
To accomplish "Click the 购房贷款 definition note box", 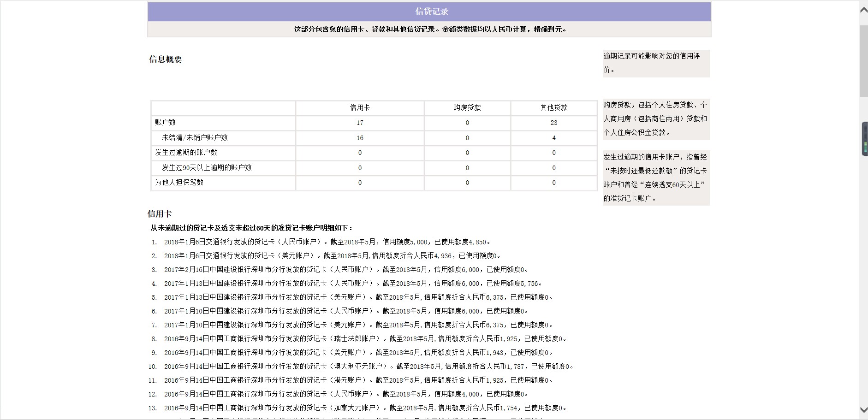I will [656, 119].
